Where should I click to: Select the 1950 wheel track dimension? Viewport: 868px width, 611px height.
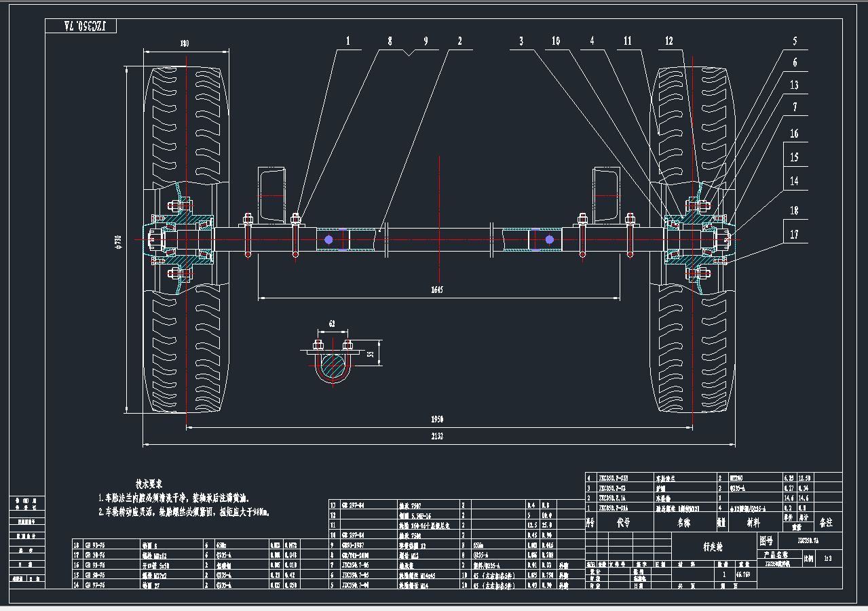click(x=436, y=420)
